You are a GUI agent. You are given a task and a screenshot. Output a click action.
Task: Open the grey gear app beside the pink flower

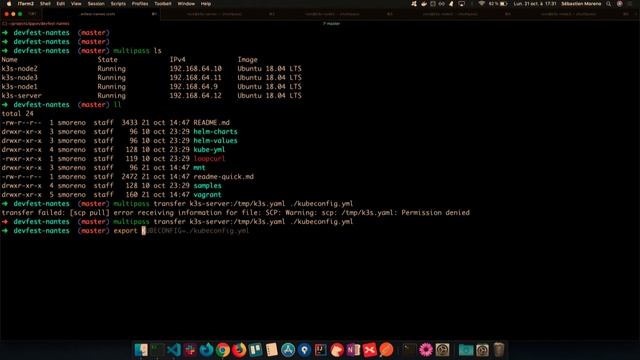442,350
